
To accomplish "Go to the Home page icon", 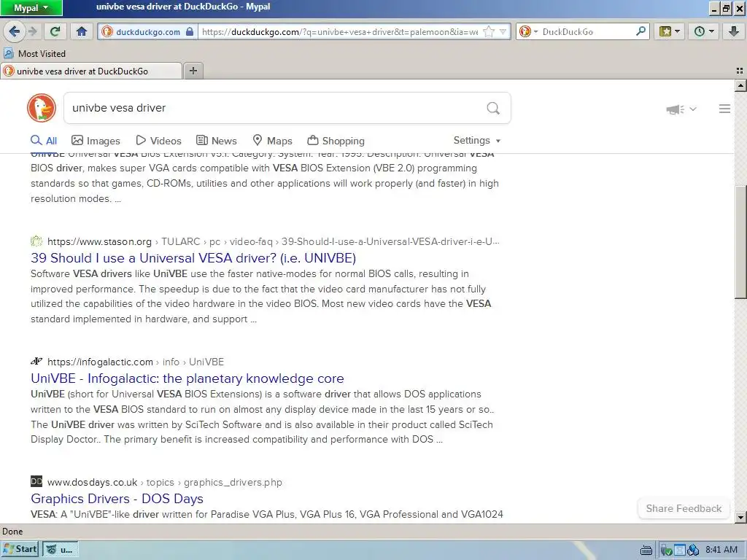I will 82,31.
